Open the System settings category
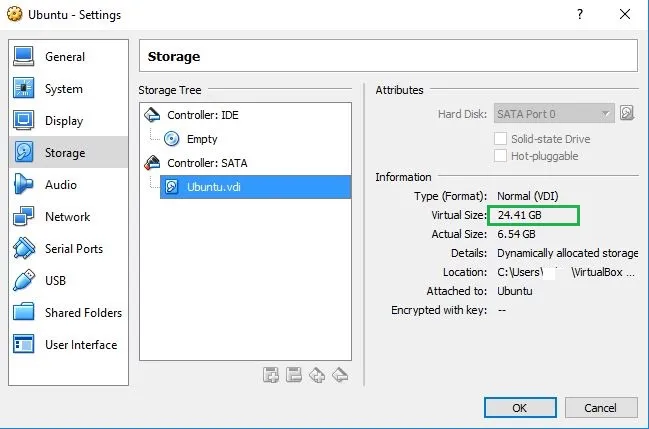The image size is (649, 429). pyautogui.click(x=68, y=89)
